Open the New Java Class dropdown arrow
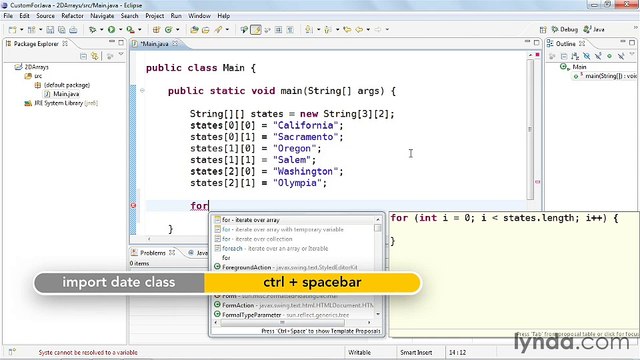640x360 pixels. 178,29
